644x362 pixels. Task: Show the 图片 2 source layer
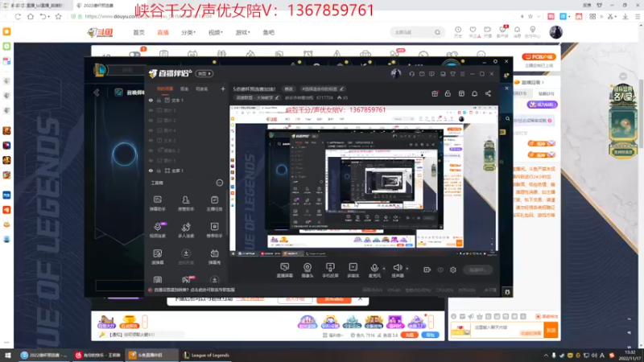tap(151, 121)
